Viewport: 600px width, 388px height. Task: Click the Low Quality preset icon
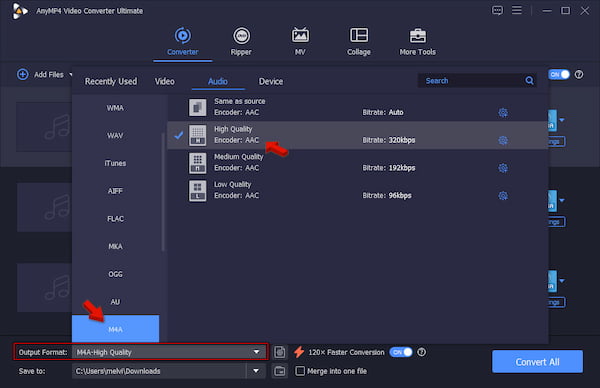(x=197, y=191)
